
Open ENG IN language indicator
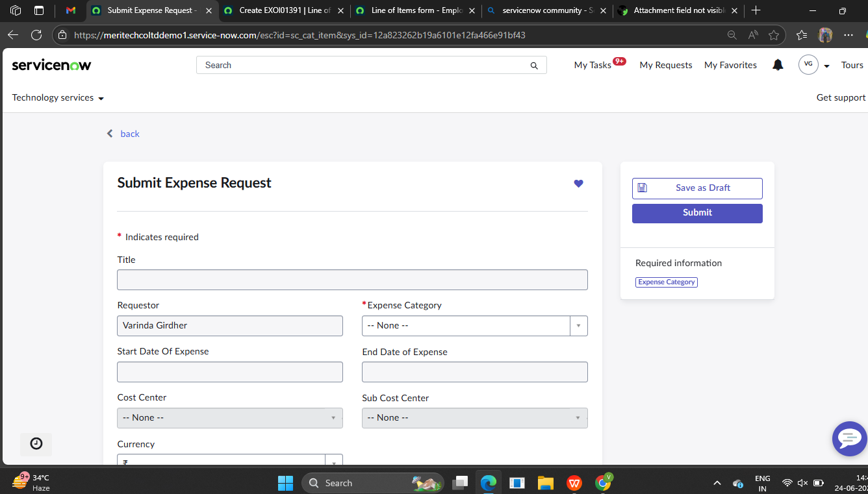coord(763,483)
